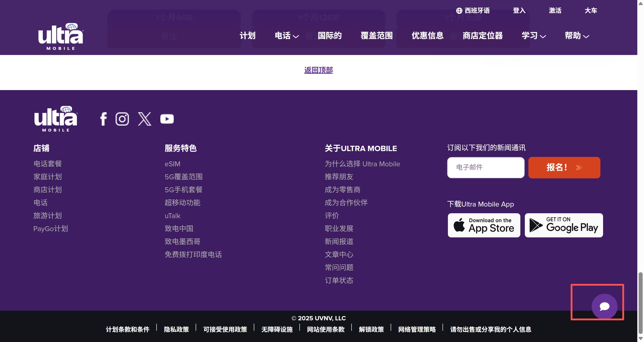Screen dimensions: 644x342
Task: Open the eSIM footer link
Action: tap(172, 164)
